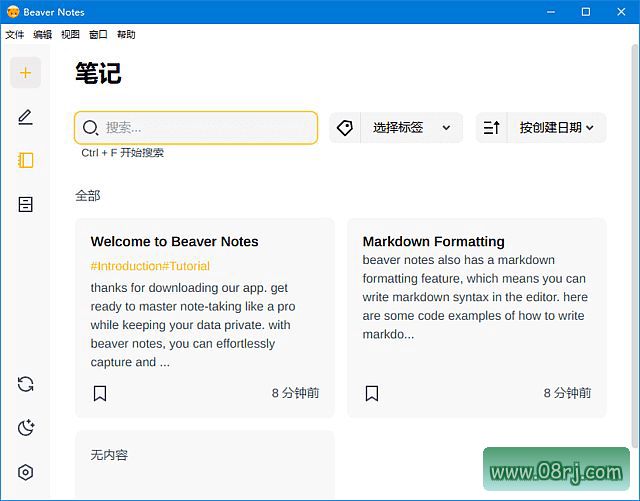This screenshot has width=640, height=501.
Task: Click the sort order arrow icon
Action: click(491, 128)
